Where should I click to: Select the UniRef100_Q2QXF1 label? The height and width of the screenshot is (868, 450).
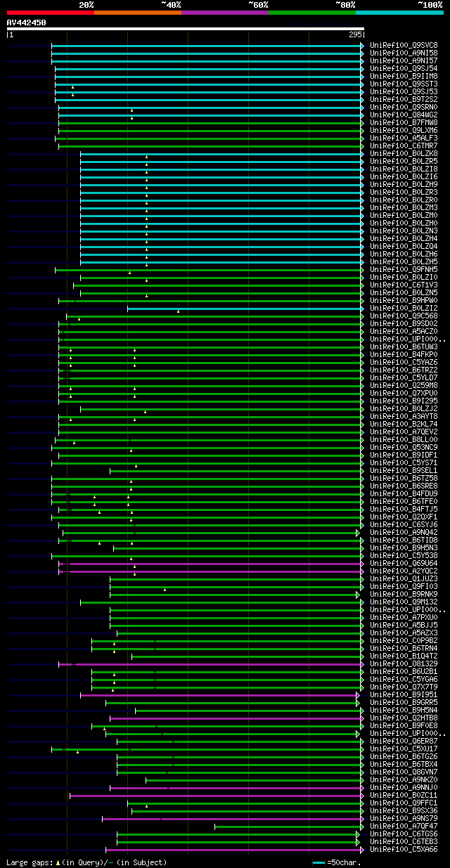tap(404, 517)
